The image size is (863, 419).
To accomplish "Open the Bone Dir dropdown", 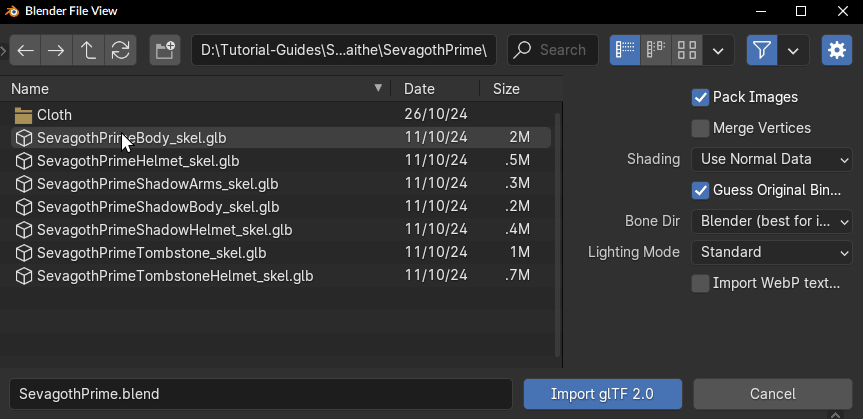I will click(772, 221).
